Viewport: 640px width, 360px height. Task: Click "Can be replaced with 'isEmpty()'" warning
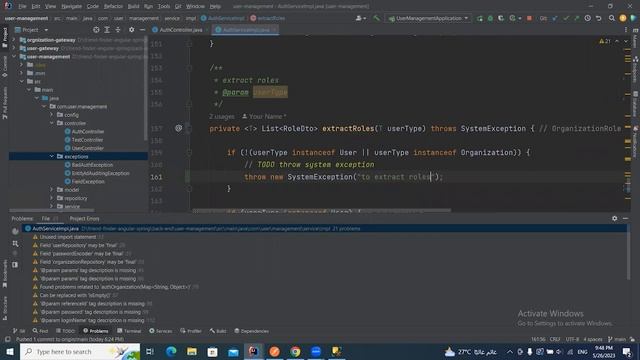coord(76,295)
